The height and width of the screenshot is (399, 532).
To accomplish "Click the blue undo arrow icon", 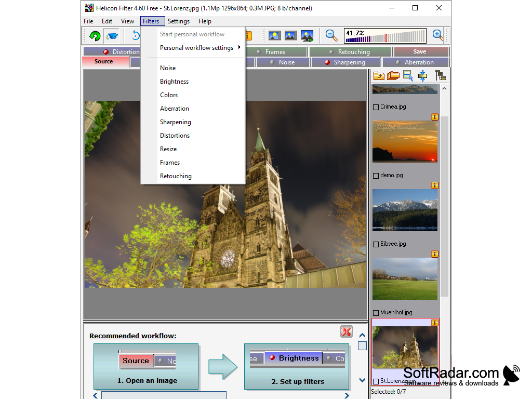I will [x=136, y=35].
